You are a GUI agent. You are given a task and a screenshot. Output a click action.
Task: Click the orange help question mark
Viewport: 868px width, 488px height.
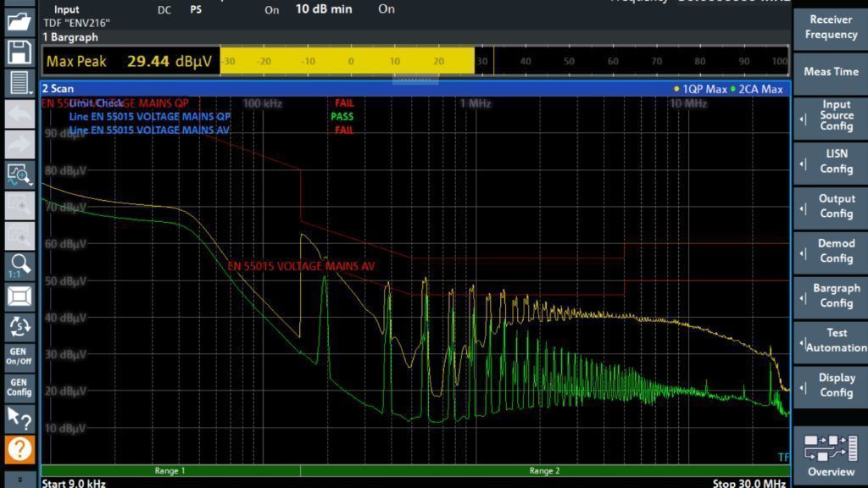[x=19, y=449]
